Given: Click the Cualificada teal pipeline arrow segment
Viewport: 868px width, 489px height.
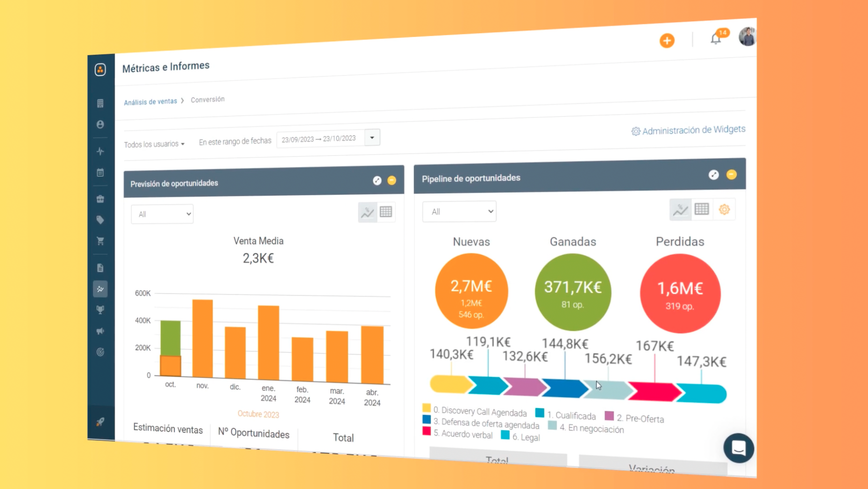Looking at the screenshot, I should [489, 385].
